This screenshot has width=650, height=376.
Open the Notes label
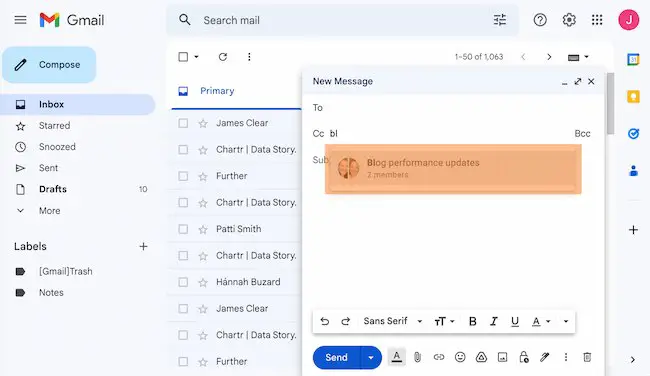(x=51, y=293)
